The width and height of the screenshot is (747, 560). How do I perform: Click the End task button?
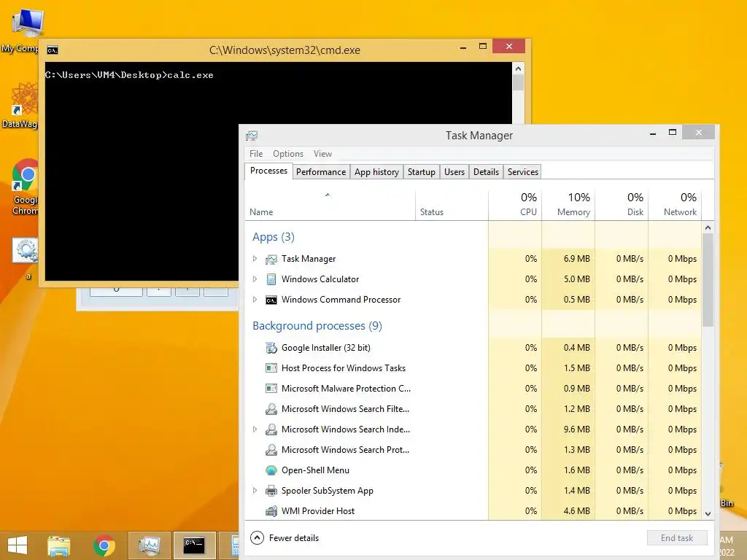coord(676,538)
